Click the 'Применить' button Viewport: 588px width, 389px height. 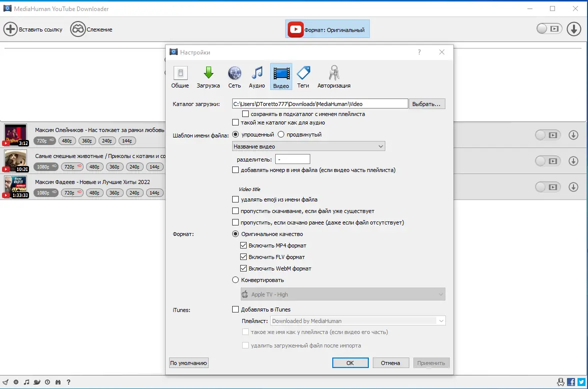[x=431, y=363]
